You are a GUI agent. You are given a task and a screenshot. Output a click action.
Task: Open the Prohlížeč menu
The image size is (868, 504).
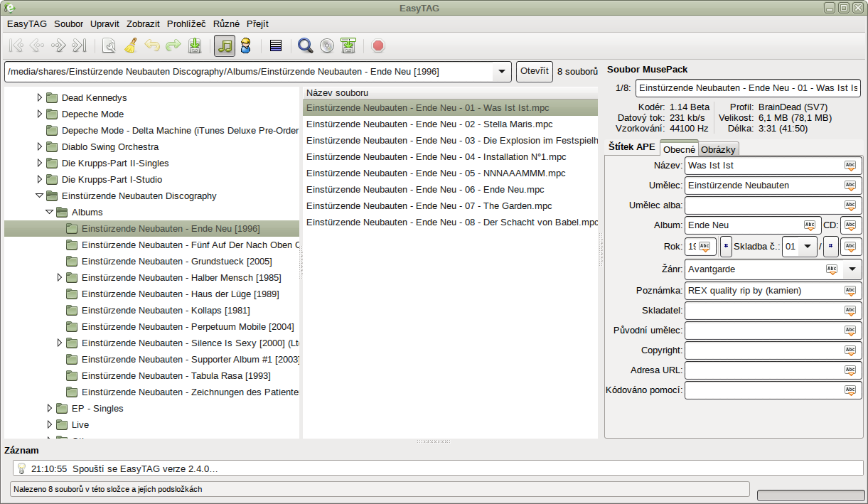click(x=188, y=23)
